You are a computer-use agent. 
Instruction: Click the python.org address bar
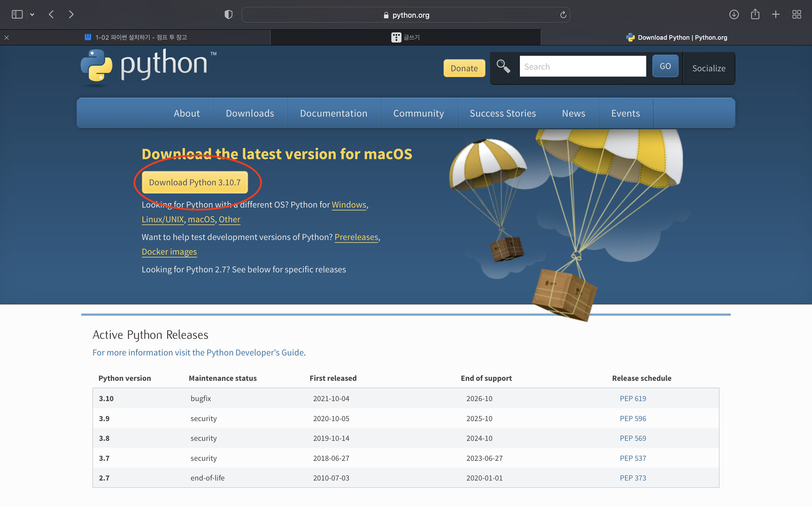[x=406, y=15]
